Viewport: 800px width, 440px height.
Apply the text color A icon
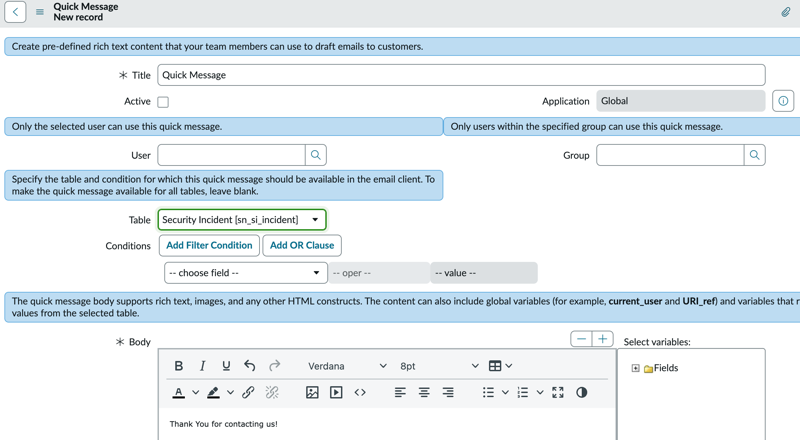(179, 393)
